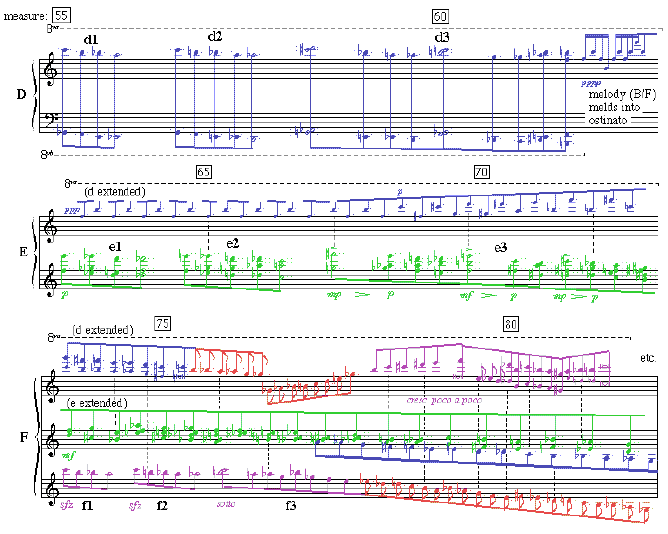This screenshot has height=534, width=668.
Task: Select the measure 75 marker
Action: tap(163, 323)
